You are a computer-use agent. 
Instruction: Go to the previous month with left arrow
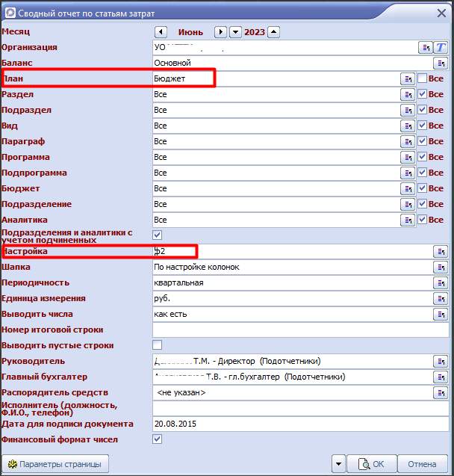coord(160,31)
